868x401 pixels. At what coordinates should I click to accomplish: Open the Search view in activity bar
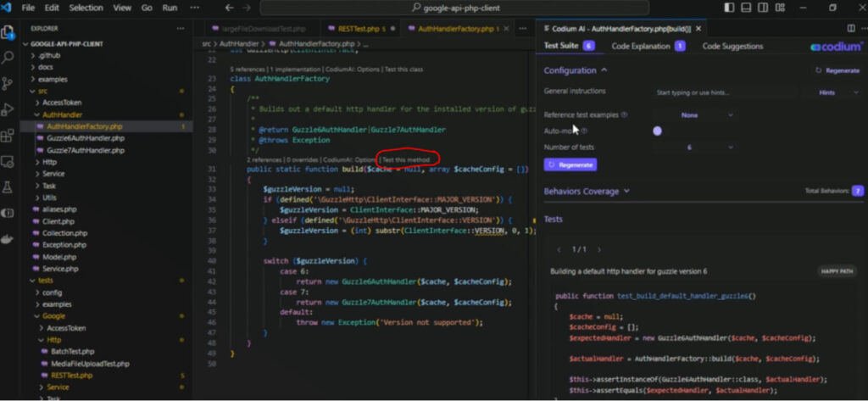point(8,57)
